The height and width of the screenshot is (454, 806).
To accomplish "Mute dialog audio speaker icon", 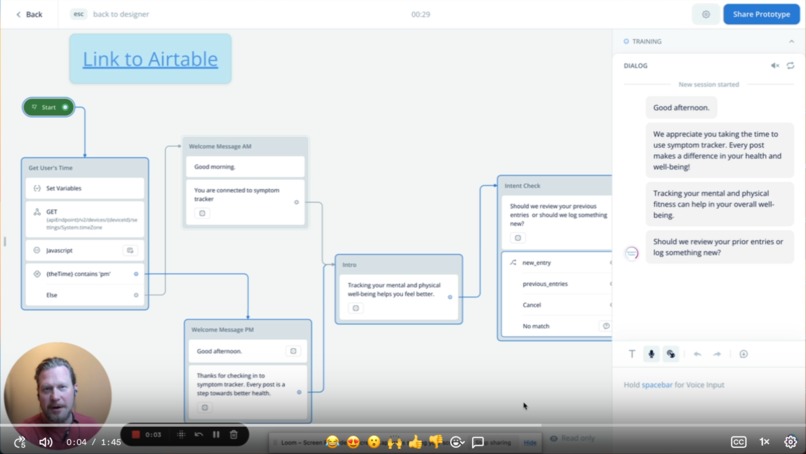I will (775, 65).
